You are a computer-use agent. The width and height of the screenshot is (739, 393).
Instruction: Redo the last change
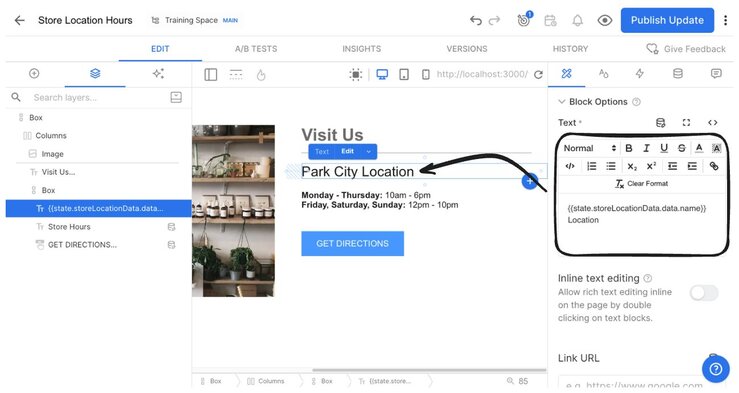(494, 20)
